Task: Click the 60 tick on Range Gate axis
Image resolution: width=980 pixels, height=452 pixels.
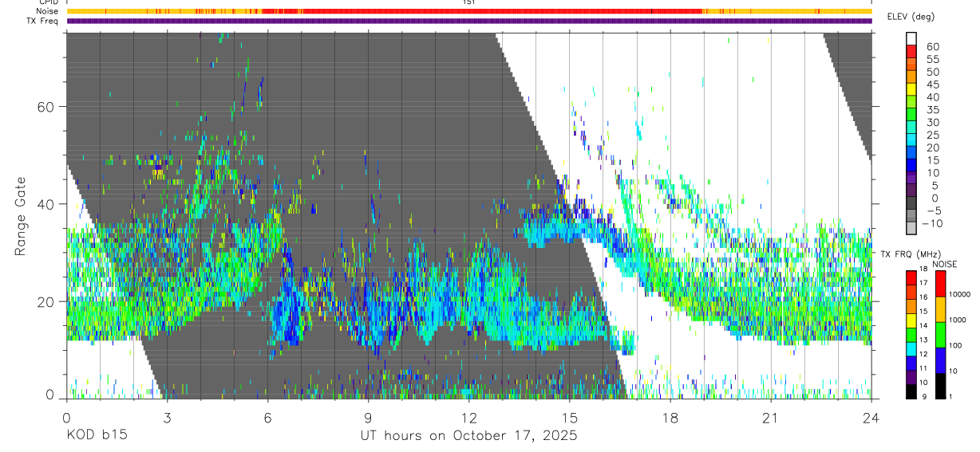Action: coord(46,107)
